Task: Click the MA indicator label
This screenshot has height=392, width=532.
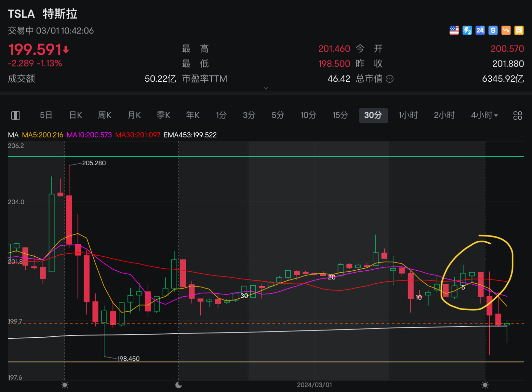Action: (x=13, y=135)
